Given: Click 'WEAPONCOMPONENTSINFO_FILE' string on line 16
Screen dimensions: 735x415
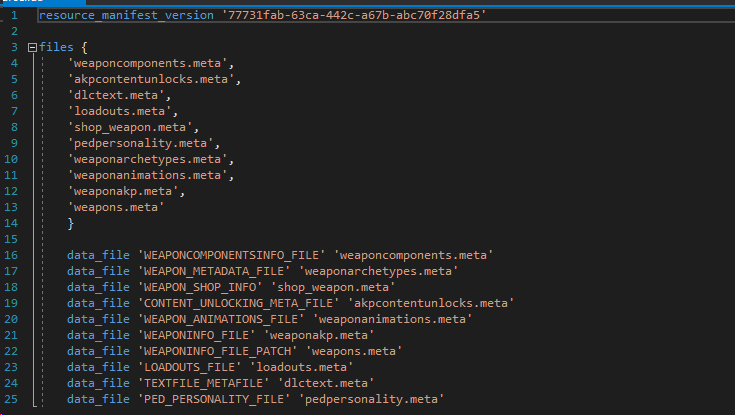Looking at the screenshot, I should 232,255.
